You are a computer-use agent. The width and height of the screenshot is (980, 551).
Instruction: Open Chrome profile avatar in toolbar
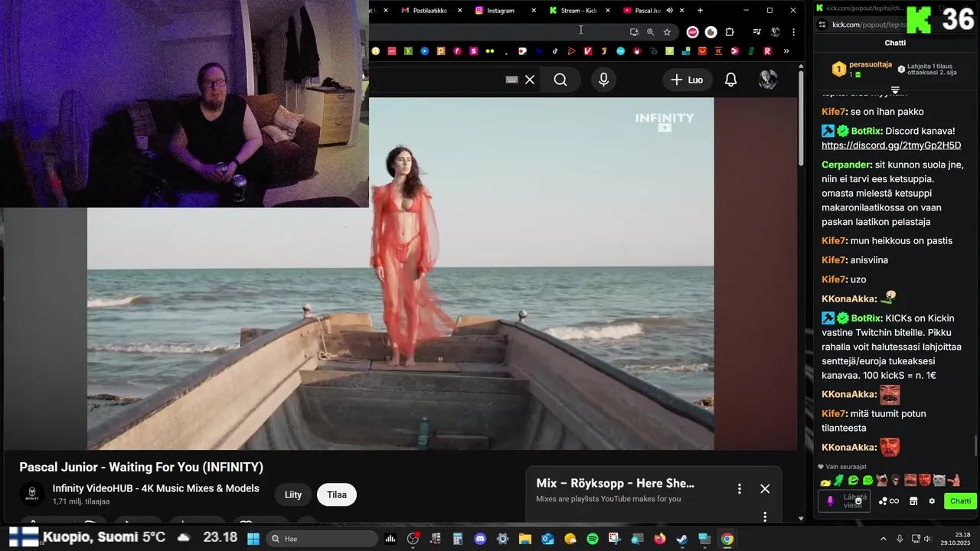(x=775, y=31)
